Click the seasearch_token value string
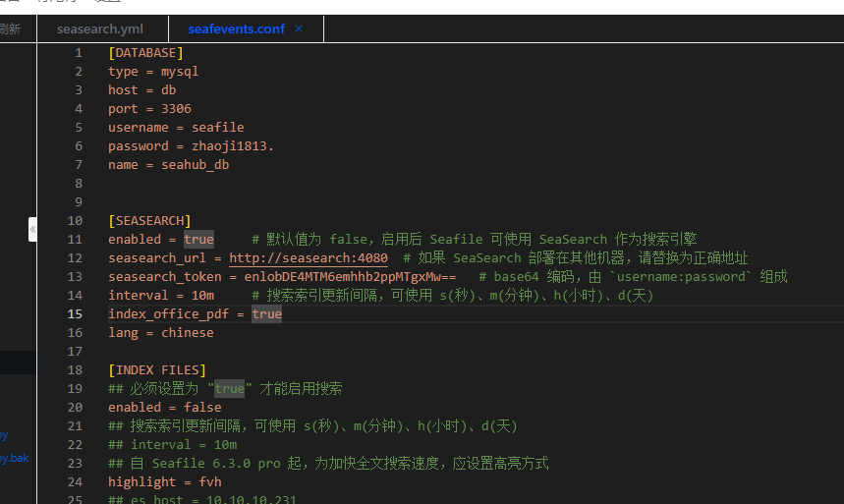Screen dimensions: 844x504 [350, 277]
